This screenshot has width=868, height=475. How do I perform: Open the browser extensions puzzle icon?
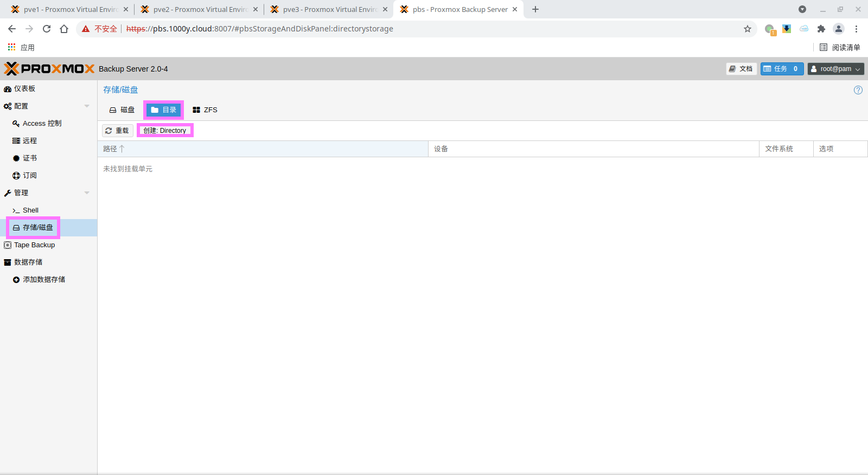coord(821,29)
